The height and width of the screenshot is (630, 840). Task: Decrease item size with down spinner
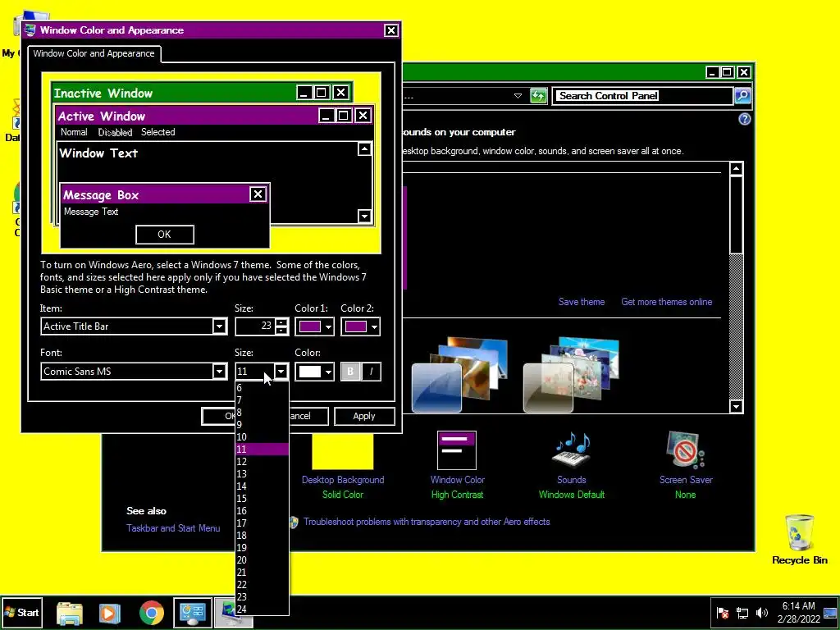coord(282,331)
